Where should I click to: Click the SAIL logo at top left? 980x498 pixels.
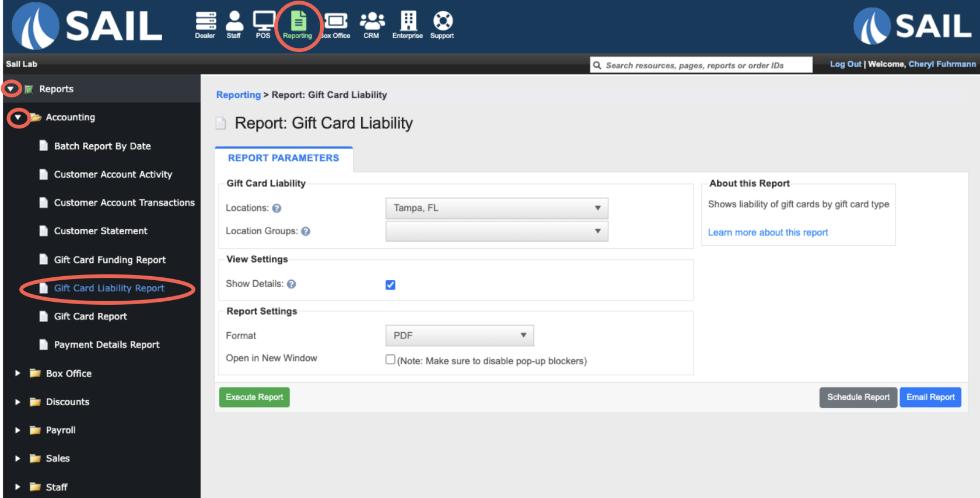point(87,26)
